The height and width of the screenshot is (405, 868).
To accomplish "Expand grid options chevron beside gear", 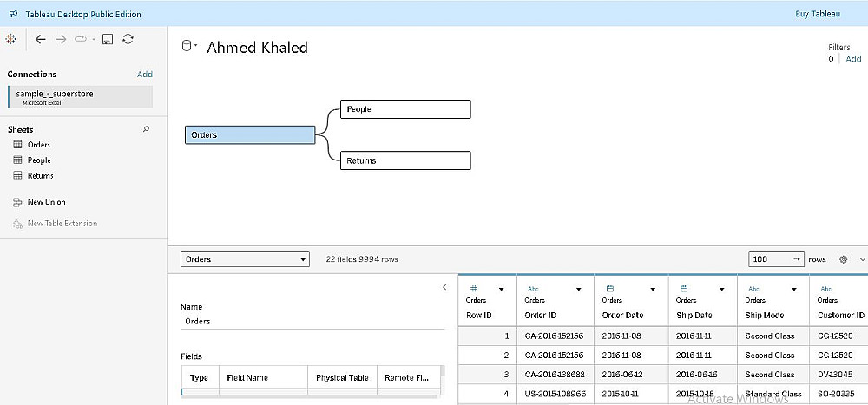I will pyautogui.click(x=862, y=259).
